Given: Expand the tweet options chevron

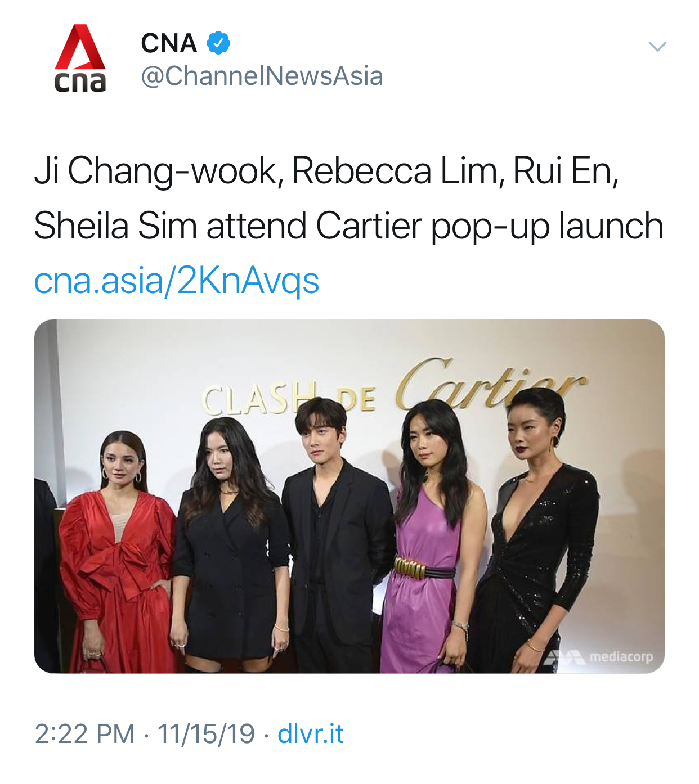Looking at the screenshot, I should 657,47.
